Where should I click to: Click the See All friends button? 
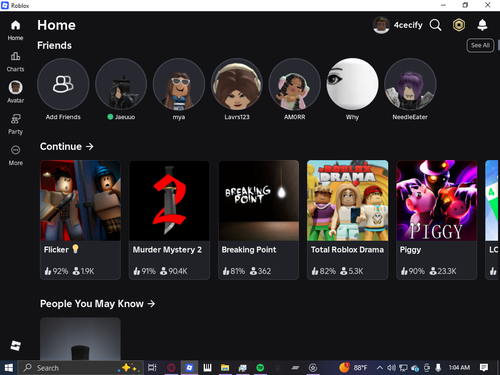point(480,45)
